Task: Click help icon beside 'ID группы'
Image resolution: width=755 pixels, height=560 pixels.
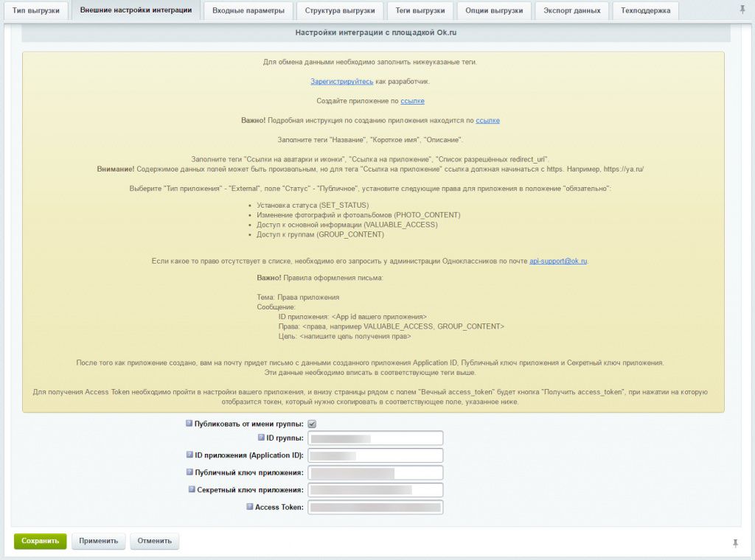Action: [x=261, y=438]
